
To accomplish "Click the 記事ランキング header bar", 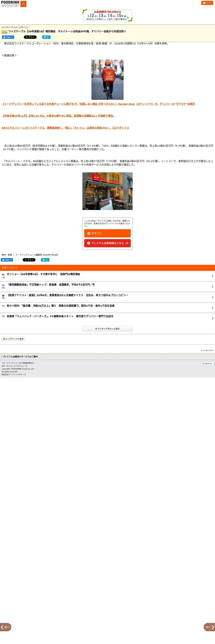I will pos(107,268).
